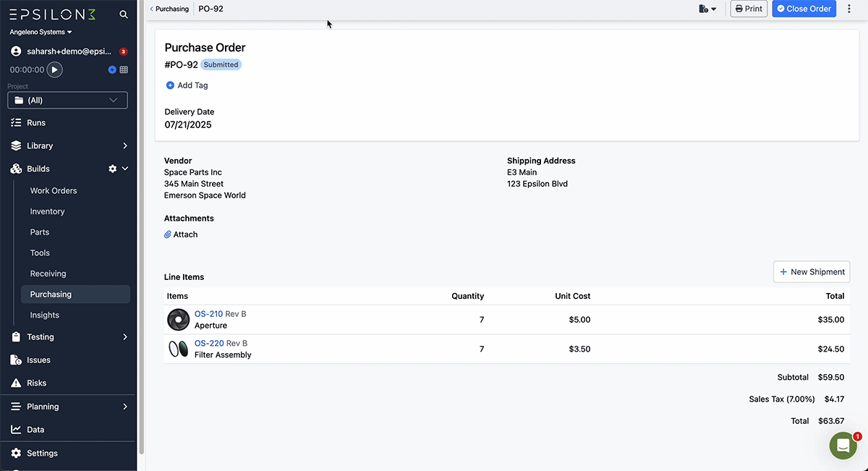Open the red notifications badge
868x471 pixels.
(123, 51)
